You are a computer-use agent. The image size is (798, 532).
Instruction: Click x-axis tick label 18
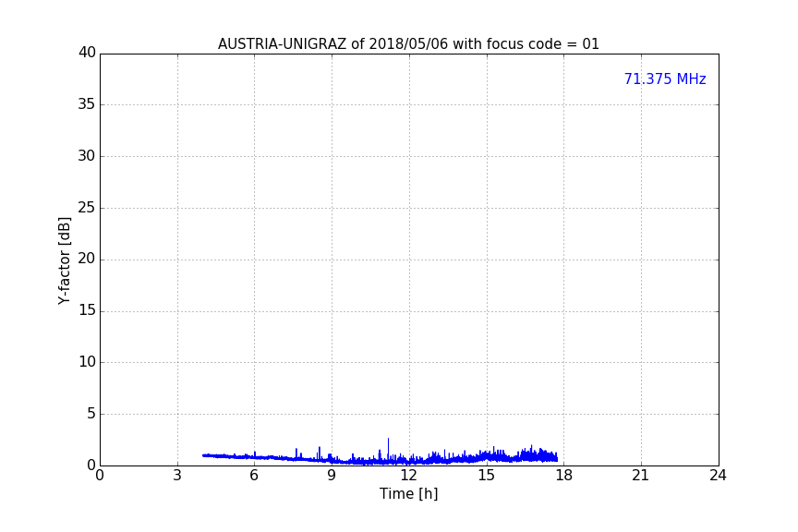click(x=564, y=476)
